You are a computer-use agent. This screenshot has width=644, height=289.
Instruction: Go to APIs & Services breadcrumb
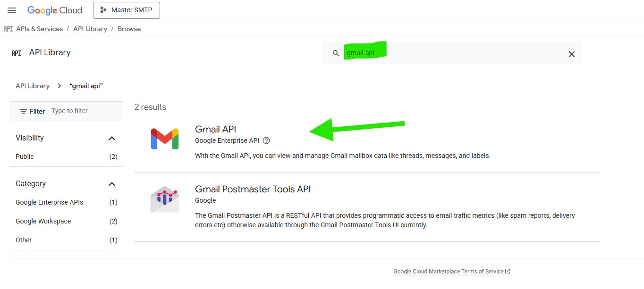[39, 29]
